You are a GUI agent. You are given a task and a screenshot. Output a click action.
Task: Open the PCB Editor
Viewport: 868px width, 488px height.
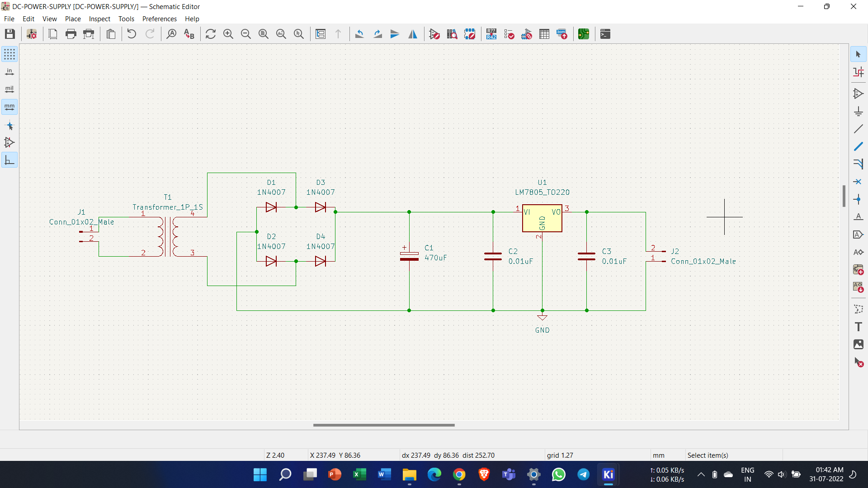pos(584,34)
